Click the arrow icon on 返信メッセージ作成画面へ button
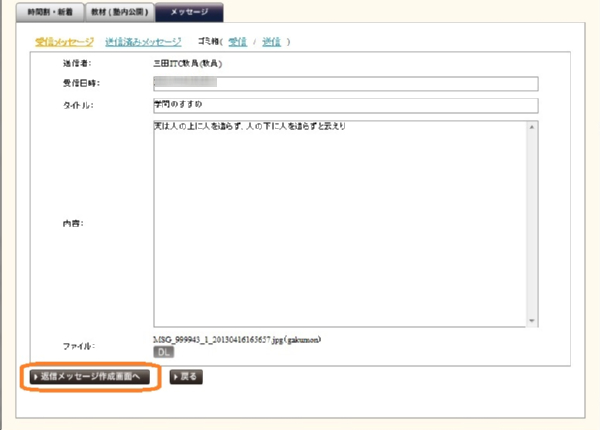Screen dimensions: 600x430 (37, 377)
